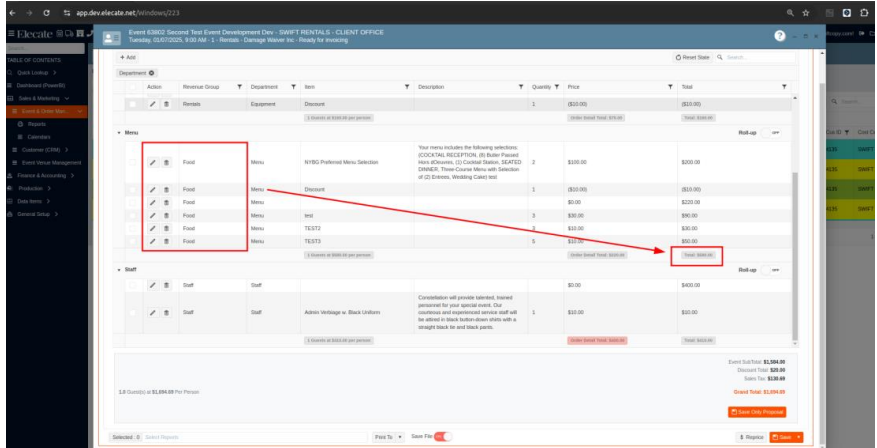Click Save Only Proposal
The width and height of the screenshot is (877, 448).
pos(757,412)
